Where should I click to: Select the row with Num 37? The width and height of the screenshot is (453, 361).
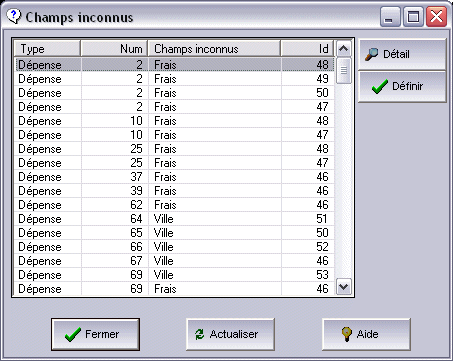click(x=174, y=177)
